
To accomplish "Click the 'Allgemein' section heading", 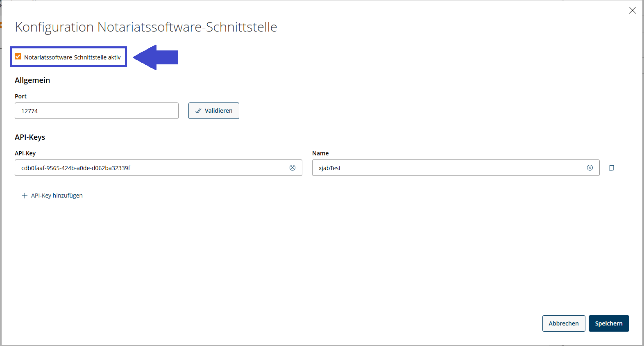I will point(32,80).
